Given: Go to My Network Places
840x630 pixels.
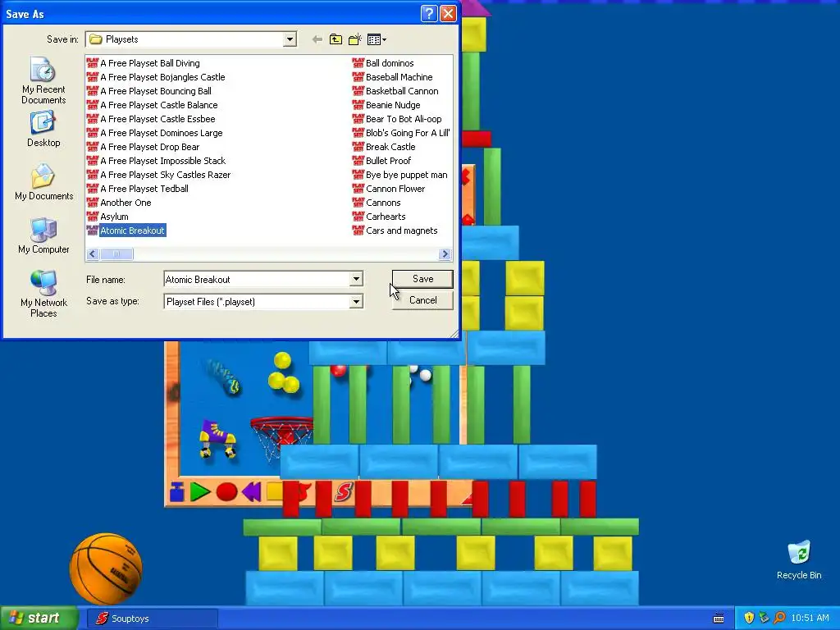Looking at the screenshot, I should 43,294.
